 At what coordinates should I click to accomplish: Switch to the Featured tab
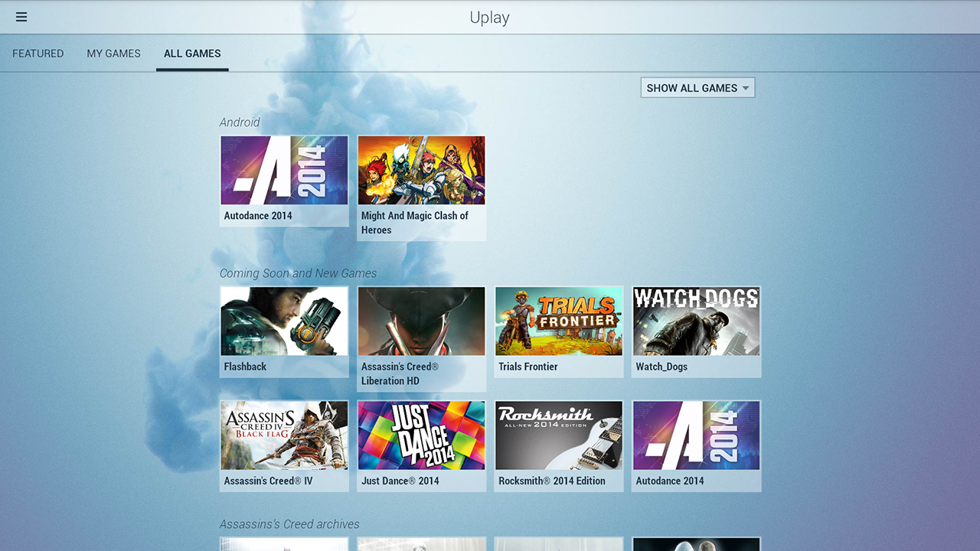[38, 54]
